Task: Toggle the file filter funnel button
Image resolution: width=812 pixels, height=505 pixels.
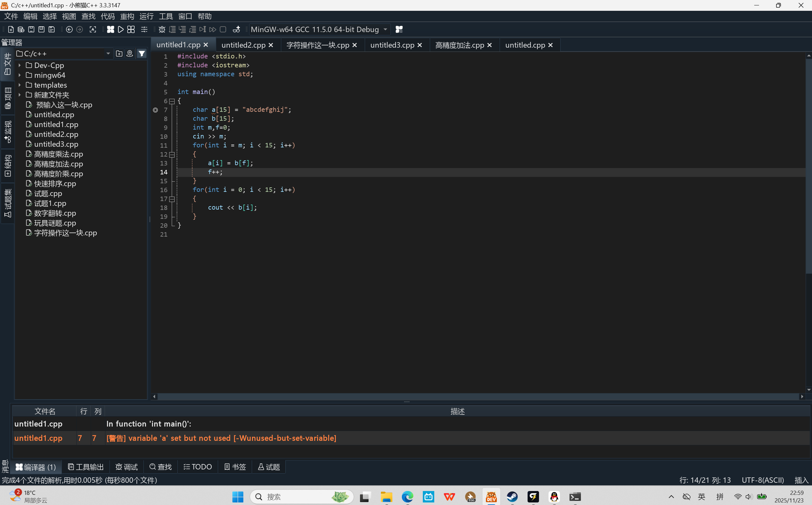Action: point(142,53)
